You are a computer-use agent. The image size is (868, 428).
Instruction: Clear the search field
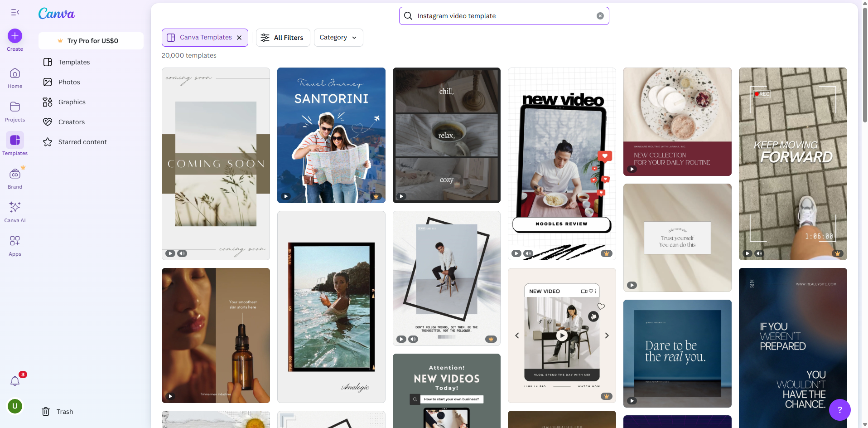(x=600, y=15)
